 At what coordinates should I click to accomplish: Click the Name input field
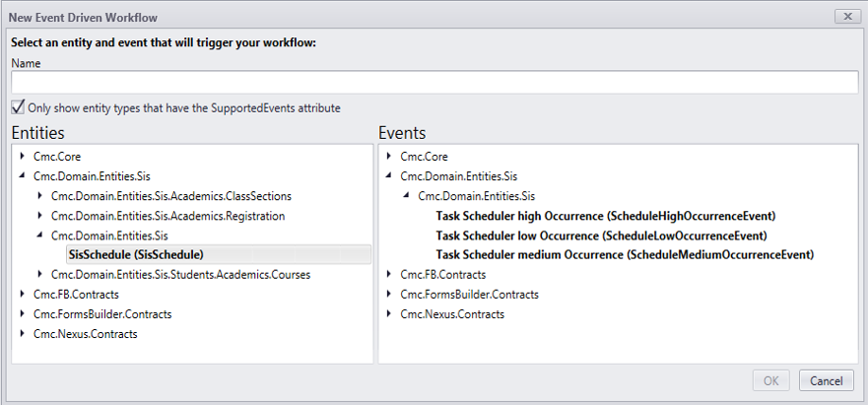(x=434, y=83)
